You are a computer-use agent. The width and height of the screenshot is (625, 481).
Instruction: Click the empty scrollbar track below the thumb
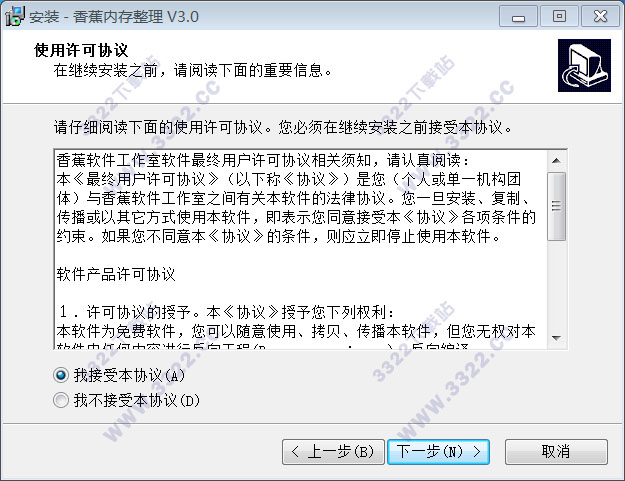coord(556,285)
